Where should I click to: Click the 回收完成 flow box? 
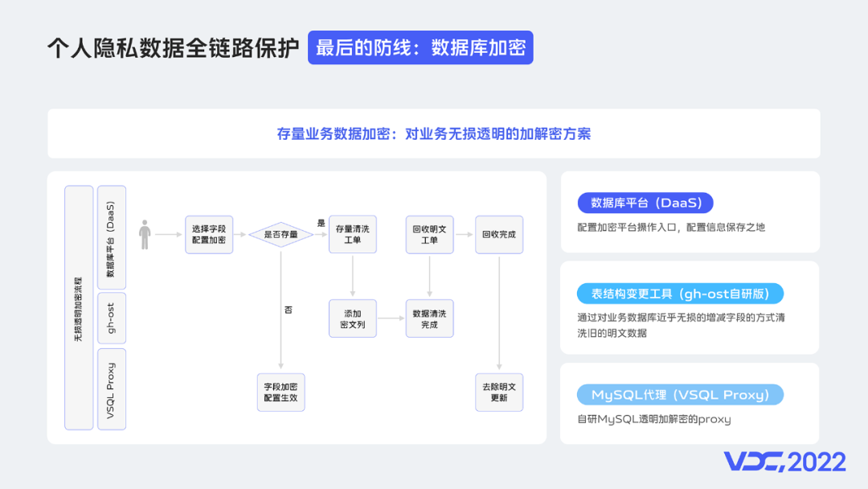click(x=499, y=235)
